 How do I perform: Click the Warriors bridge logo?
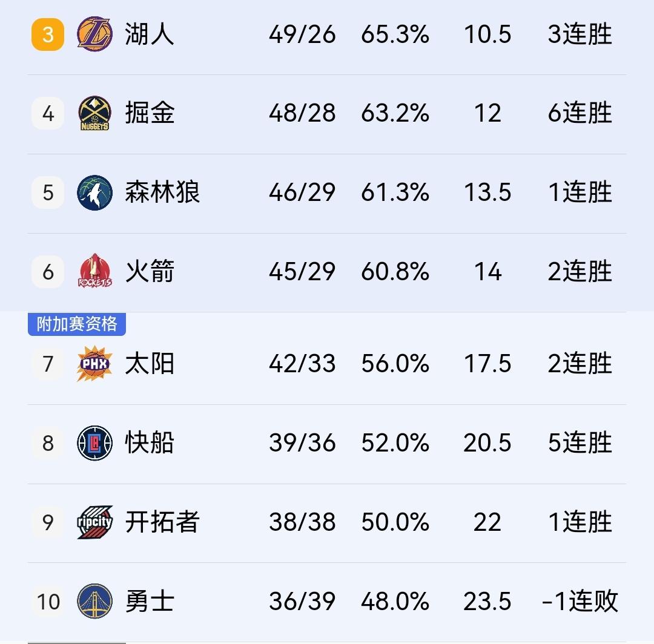pyautogui.click(x=94, y=602)
